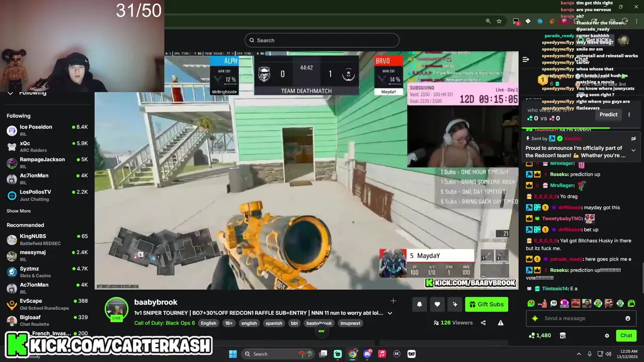Open Syztmz recommended channel

47,272
